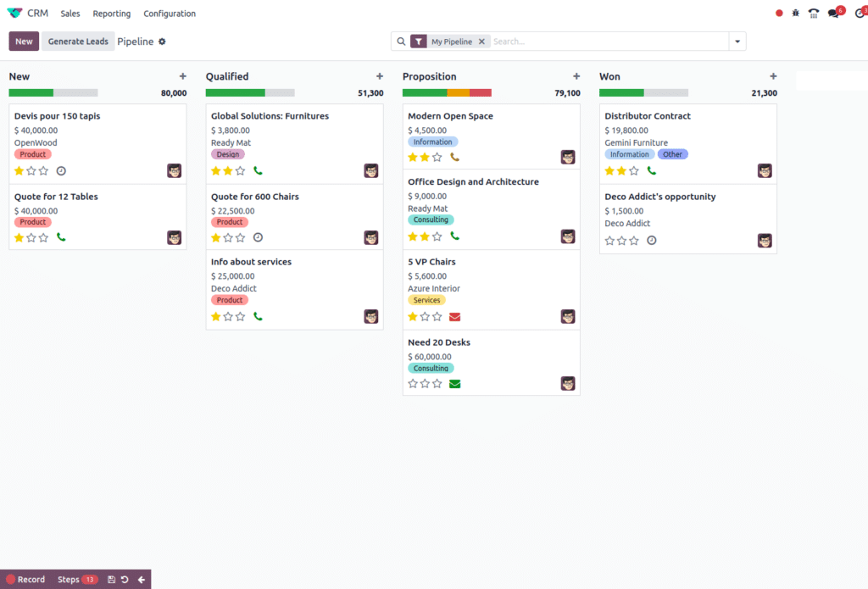The height and width of the screenshot is (589, 868).
Task: Click the Services tag on 5 VP Chairs
Action: [x=427, y=300]
